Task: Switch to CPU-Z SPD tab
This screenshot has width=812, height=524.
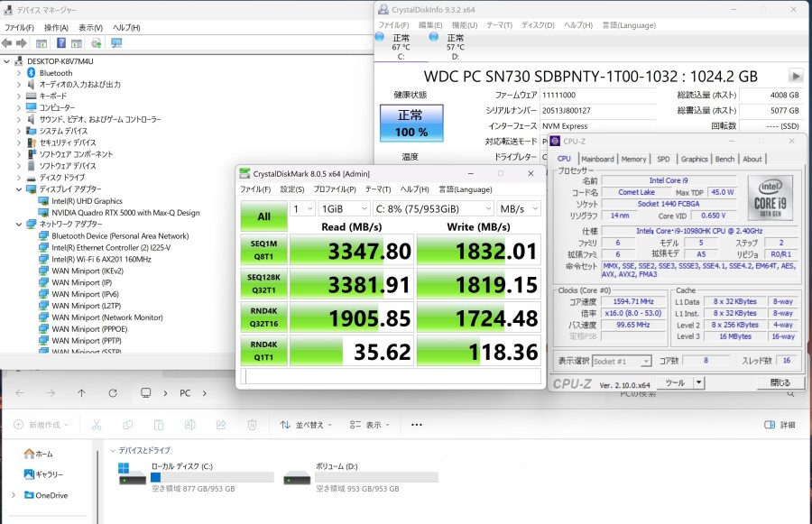Action: click(x=663, y=159)
